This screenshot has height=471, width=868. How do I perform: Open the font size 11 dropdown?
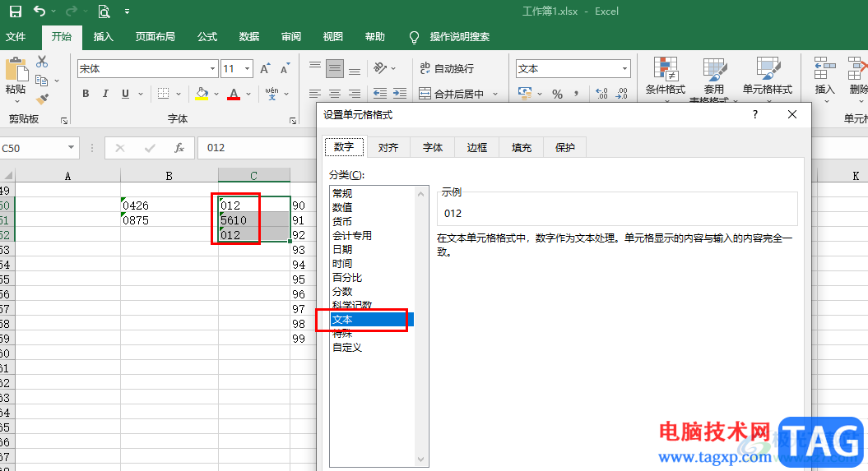(248, 68)
